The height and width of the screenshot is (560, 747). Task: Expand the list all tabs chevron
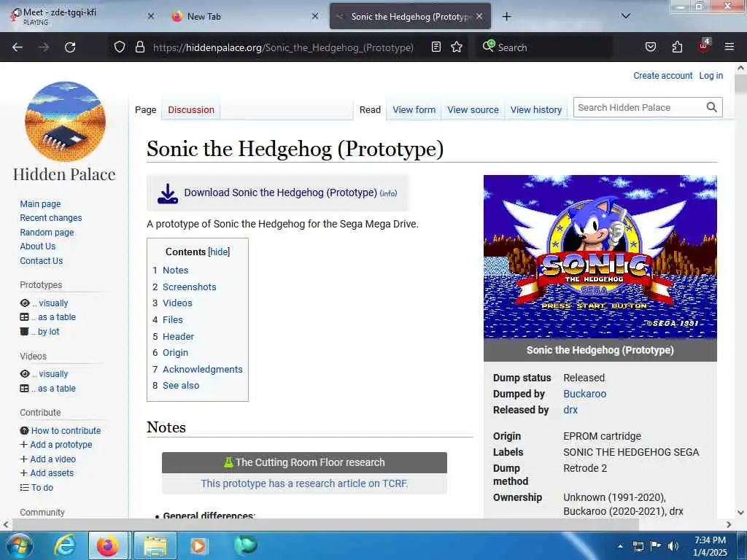626,16
